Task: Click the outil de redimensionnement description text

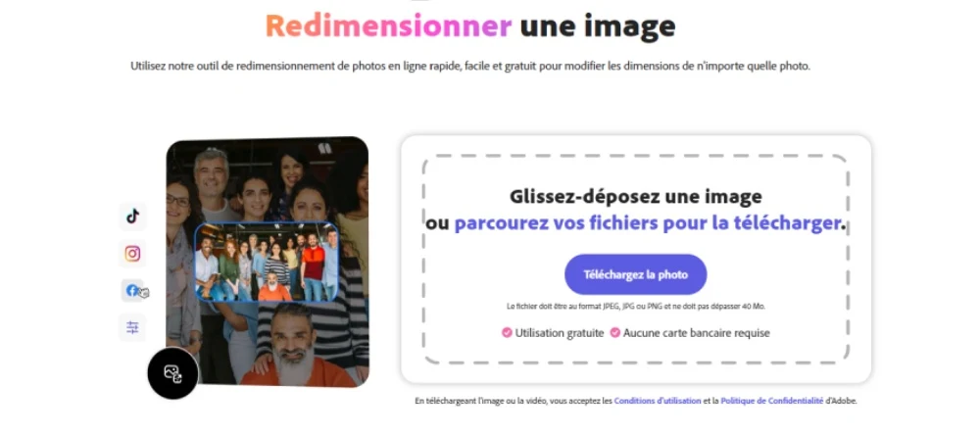Action: click(470, 67)
